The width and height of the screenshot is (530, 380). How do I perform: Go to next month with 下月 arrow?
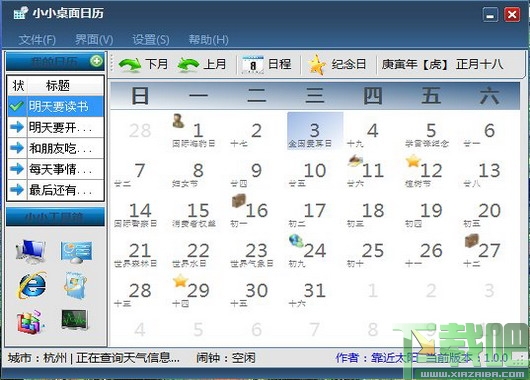(x=130, y=64)
